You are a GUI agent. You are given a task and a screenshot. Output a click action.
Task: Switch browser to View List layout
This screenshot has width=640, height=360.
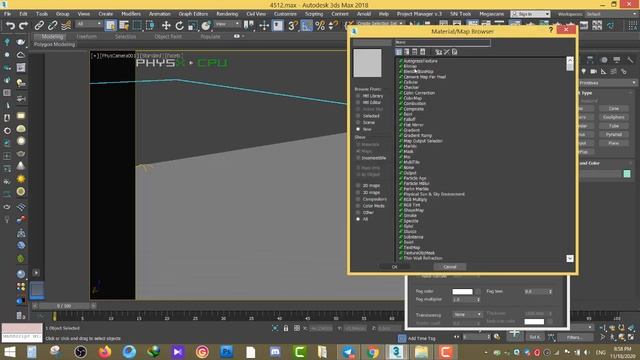(x=399, y=52)
